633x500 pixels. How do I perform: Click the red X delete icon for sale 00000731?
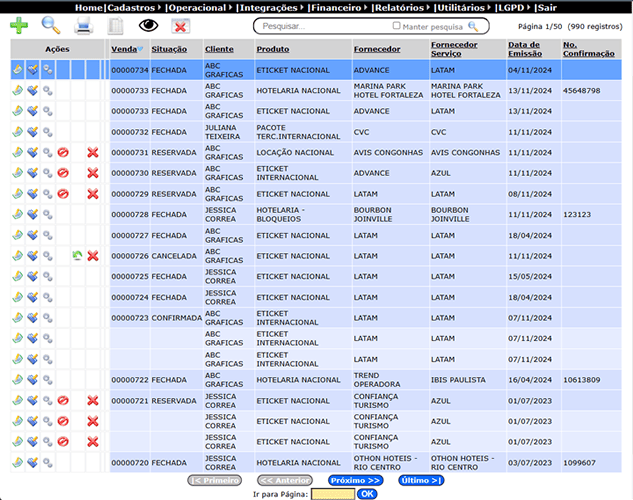93,152
